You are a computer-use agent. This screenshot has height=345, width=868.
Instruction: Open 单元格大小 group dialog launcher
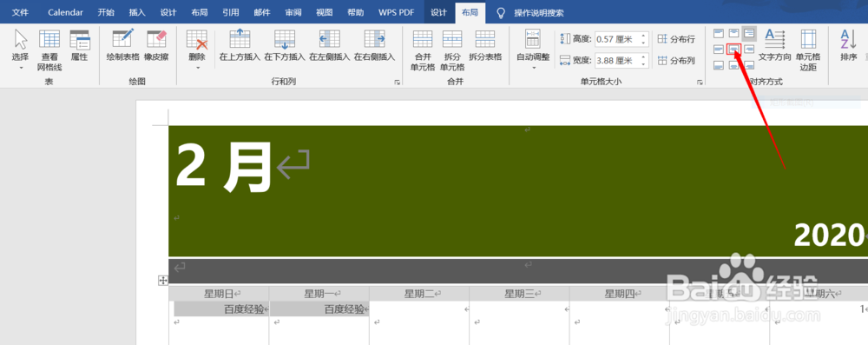pyautogui.click(x=700, y=82)
